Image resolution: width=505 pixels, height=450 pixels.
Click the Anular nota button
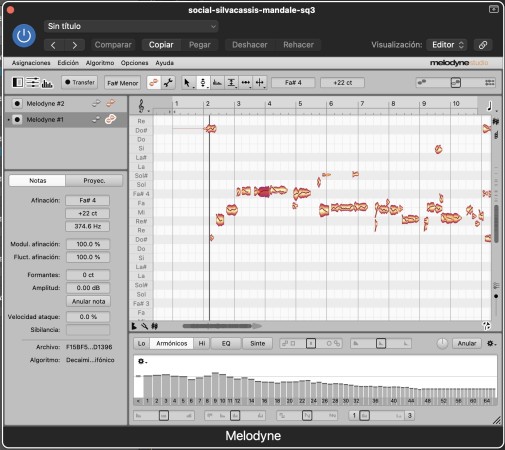(x=88, y=301)
